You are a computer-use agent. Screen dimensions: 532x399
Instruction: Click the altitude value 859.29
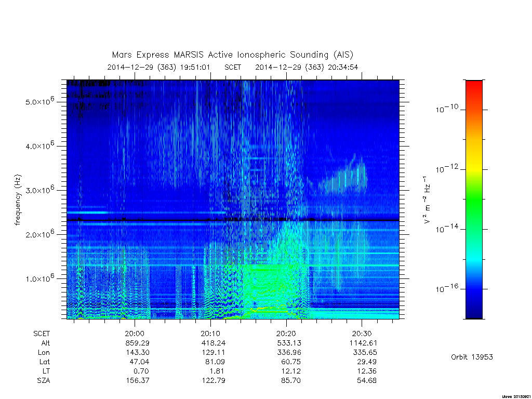[x=137, y=343]
